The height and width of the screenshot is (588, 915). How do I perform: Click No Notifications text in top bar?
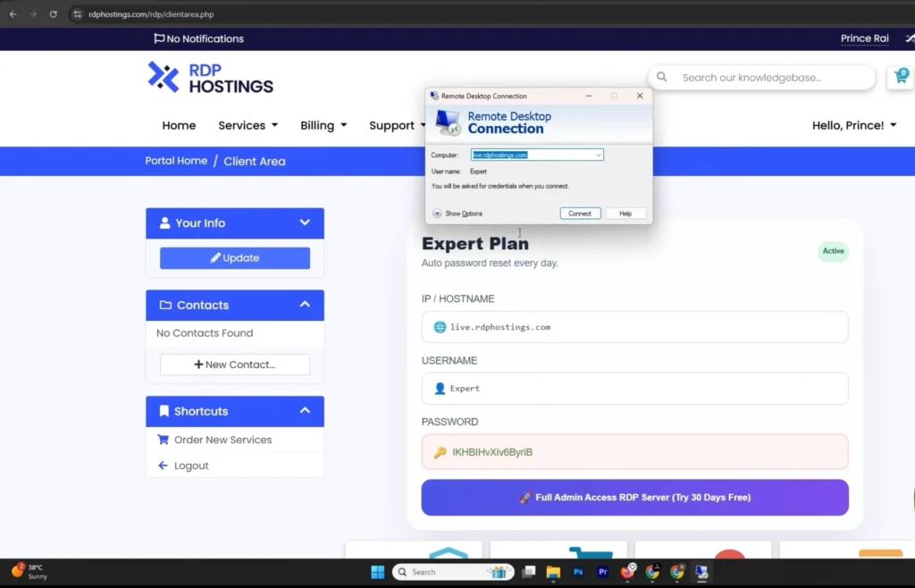[x=206, y=38]
